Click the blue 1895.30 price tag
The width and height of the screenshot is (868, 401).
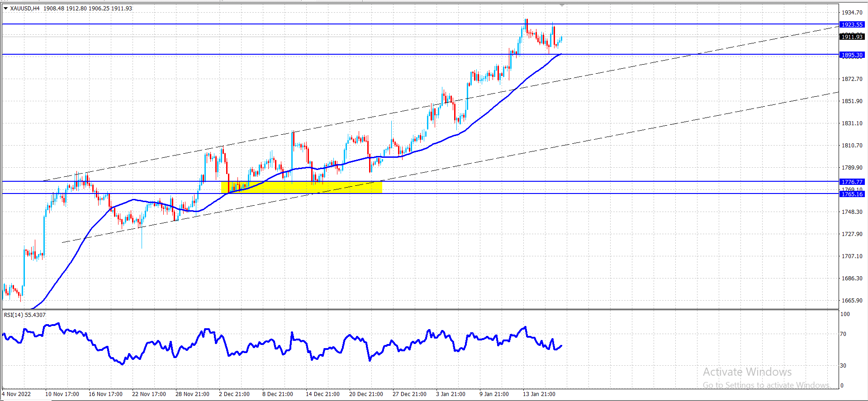(x=852, y=55)
